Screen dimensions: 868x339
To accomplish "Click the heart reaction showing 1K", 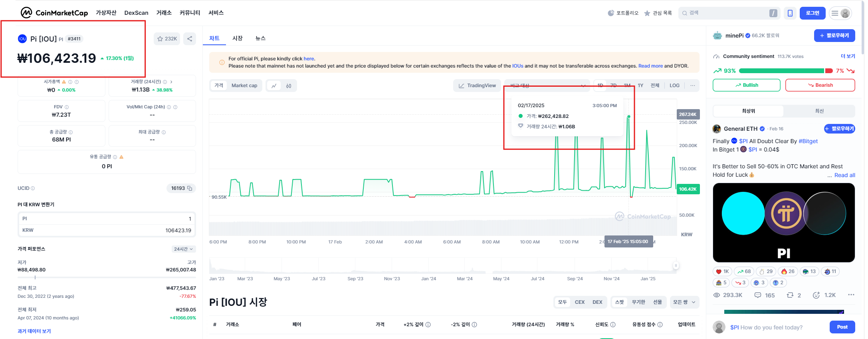I will pyautogui.click(x=722, y=271).
